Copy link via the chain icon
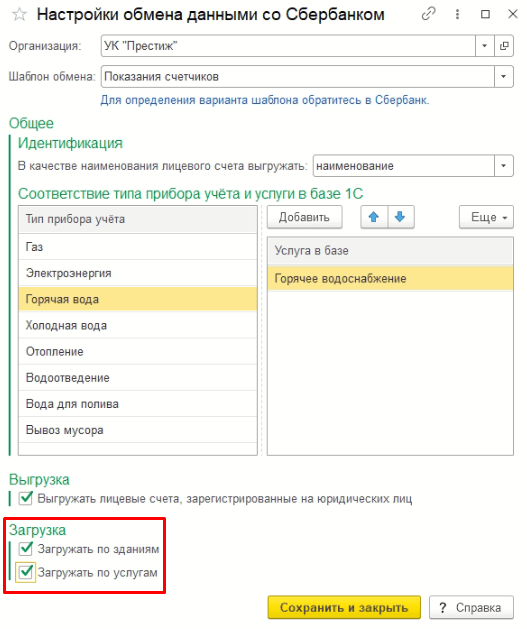Image resolution: width=527 pixels, height=629 pixels. pyautogui.click(x=429, y=14)
